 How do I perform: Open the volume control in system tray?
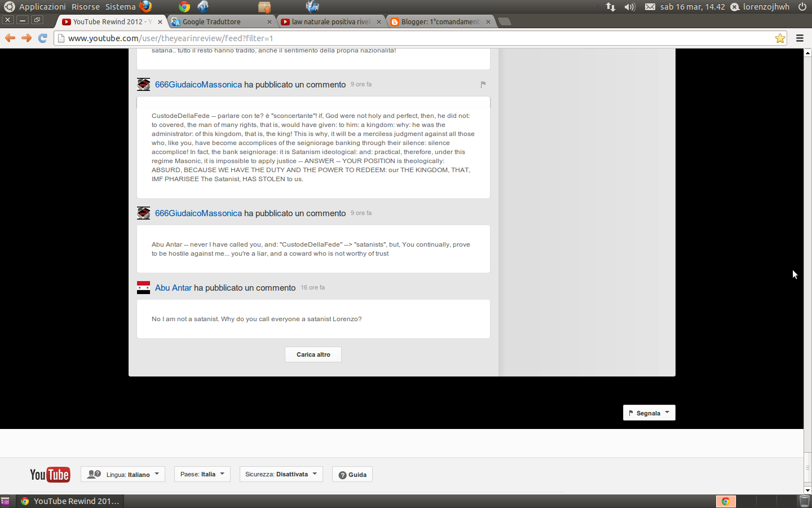click(x=629, y=7)
